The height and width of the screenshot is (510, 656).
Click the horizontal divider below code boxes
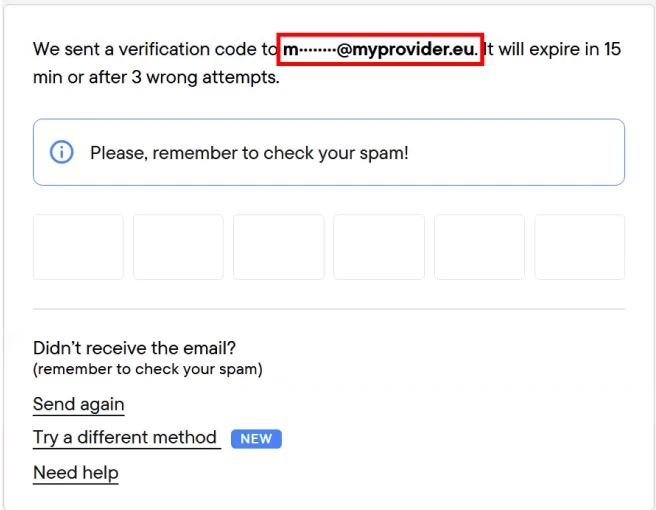[329, 309]
